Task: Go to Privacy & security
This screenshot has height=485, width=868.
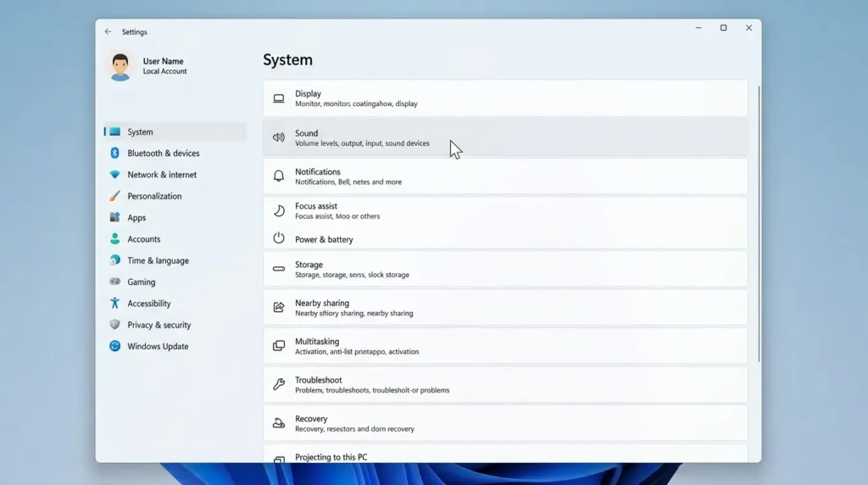Action: point(159,325)
